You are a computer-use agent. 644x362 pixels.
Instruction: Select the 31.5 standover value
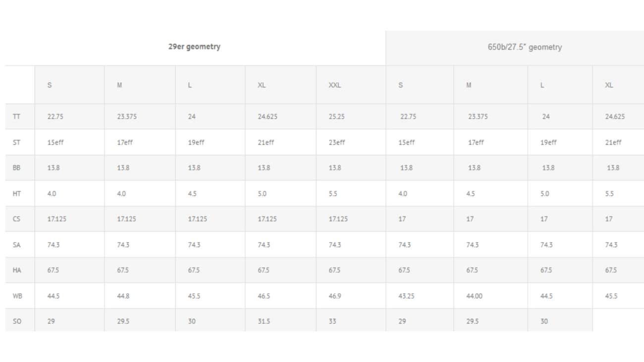264,321
